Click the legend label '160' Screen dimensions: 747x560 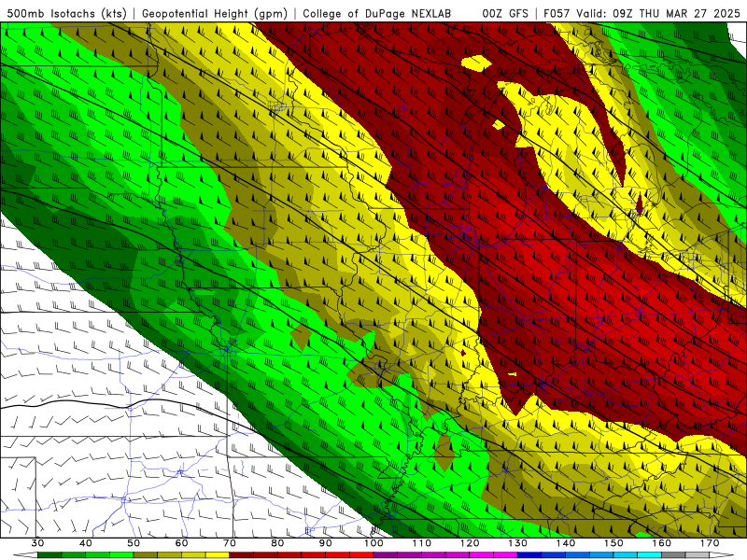point(662,543)
